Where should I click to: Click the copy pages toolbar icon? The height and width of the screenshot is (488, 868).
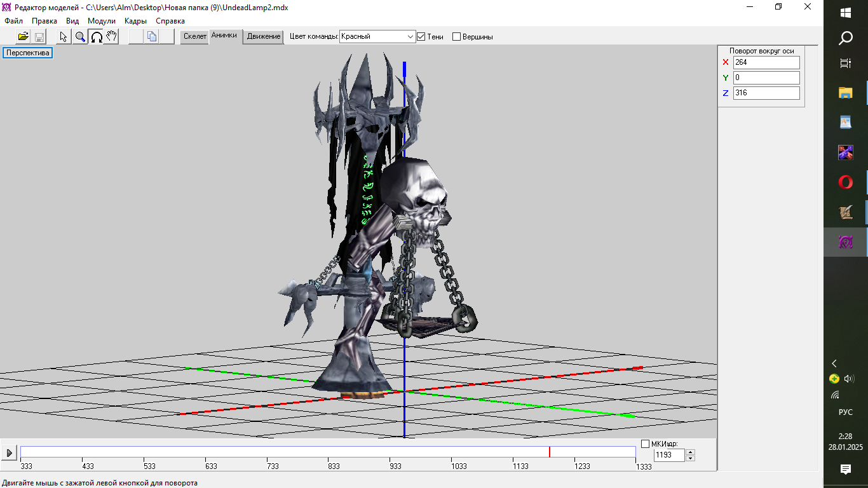pyautogui.click(x=151, y=36)
